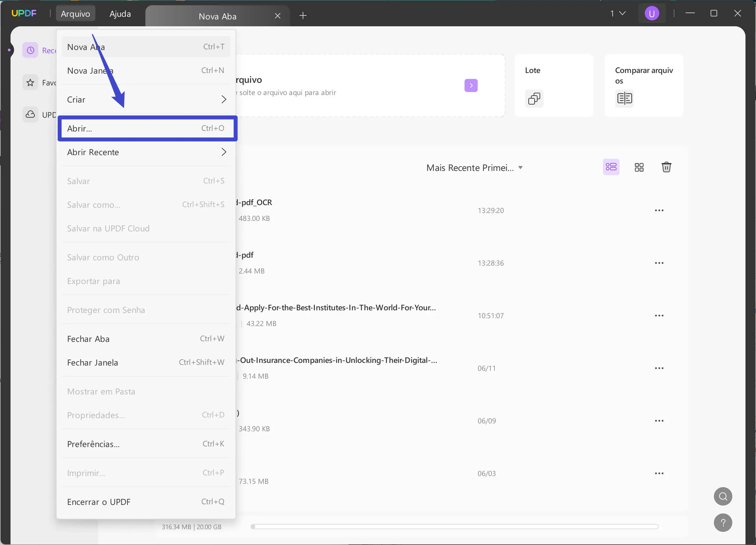Click the 483.00 KB file size
The height and width of the screenshot is (545, 756).
(x=254, y=219)
